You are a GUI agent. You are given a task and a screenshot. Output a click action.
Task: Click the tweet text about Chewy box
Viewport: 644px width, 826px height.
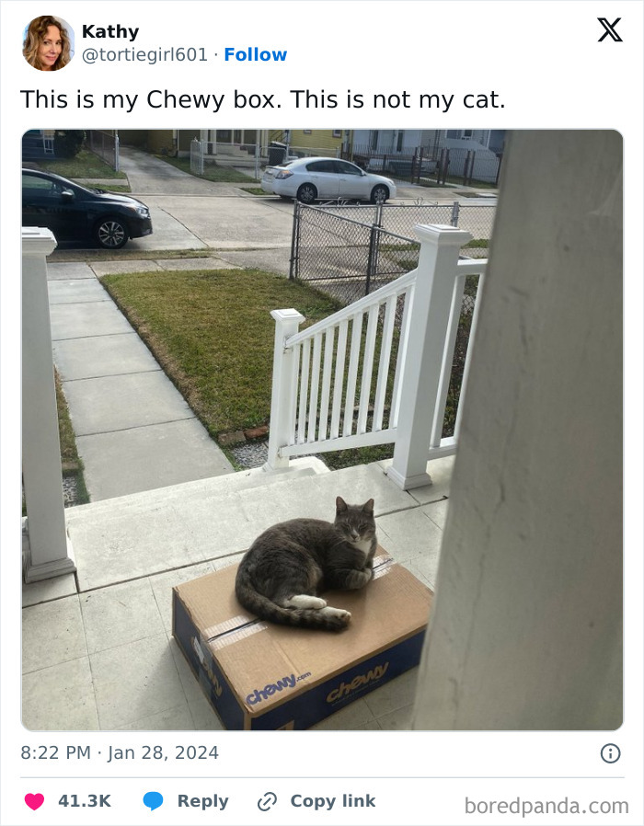click(262, 99)
